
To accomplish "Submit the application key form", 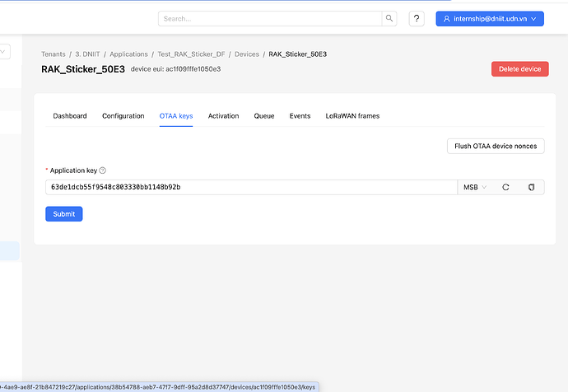I will tap(63, 214).
